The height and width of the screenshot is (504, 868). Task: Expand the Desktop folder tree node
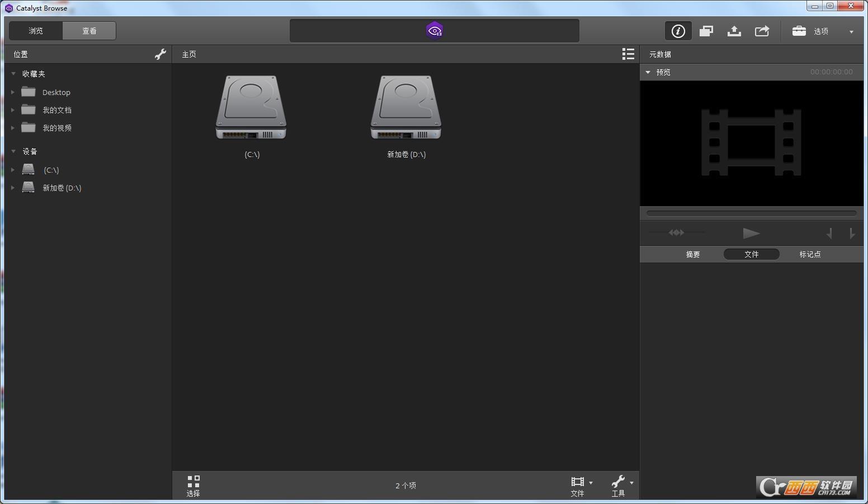click(x=13, y=92)
